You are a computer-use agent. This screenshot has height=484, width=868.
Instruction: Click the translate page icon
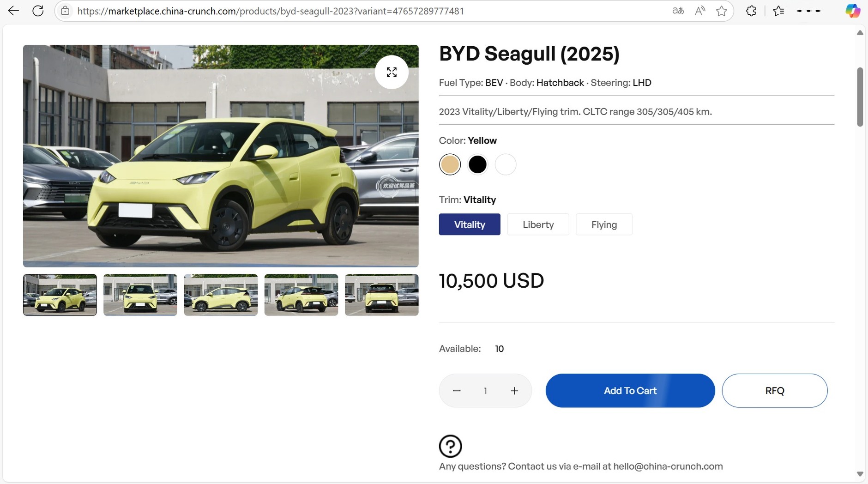(678, 10)
